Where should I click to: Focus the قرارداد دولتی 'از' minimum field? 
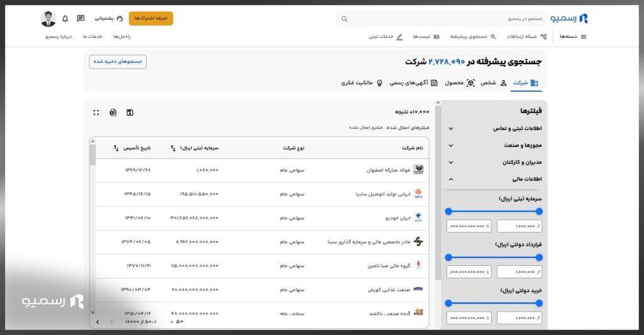pos(519,272)
